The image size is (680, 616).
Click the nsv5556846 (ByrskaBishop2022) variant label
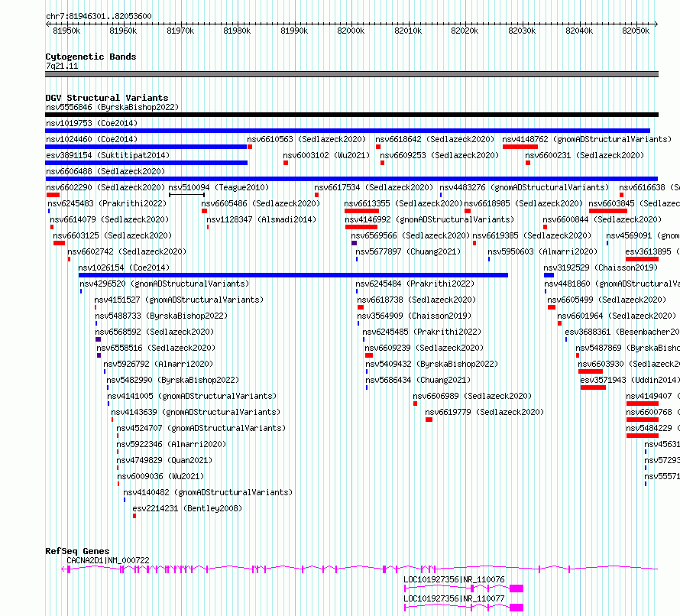coord(112,107)
